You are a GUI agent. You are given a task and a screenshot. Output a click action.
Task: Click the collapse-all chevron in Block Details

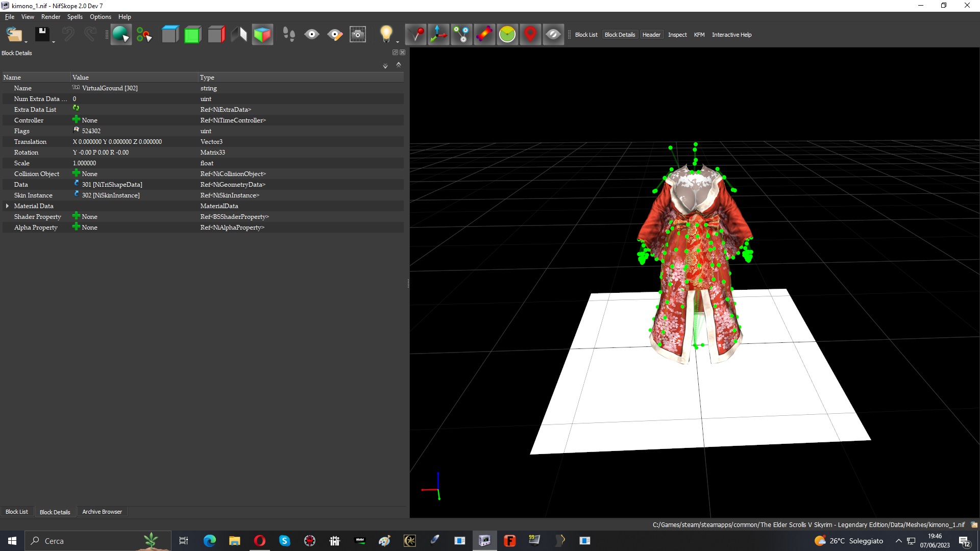(399, 65)
